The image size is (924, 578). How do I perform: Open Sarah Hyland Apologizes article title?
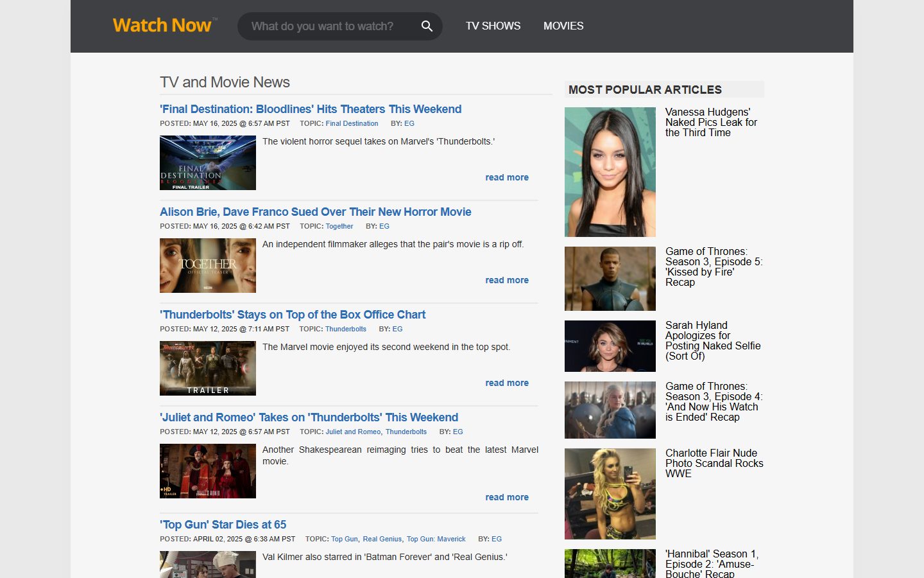pyautogui.click(x=713, y=340)
